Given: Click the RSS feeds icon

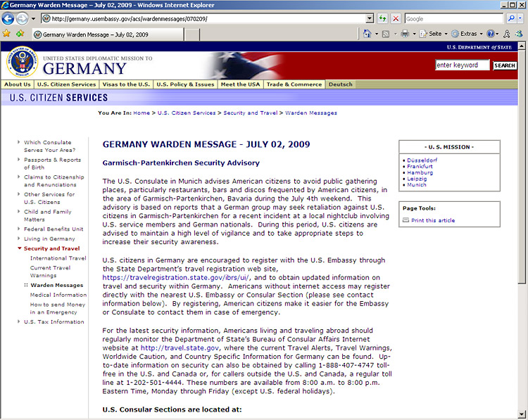Looking at the screenshot, I should [x=386, y=34].
